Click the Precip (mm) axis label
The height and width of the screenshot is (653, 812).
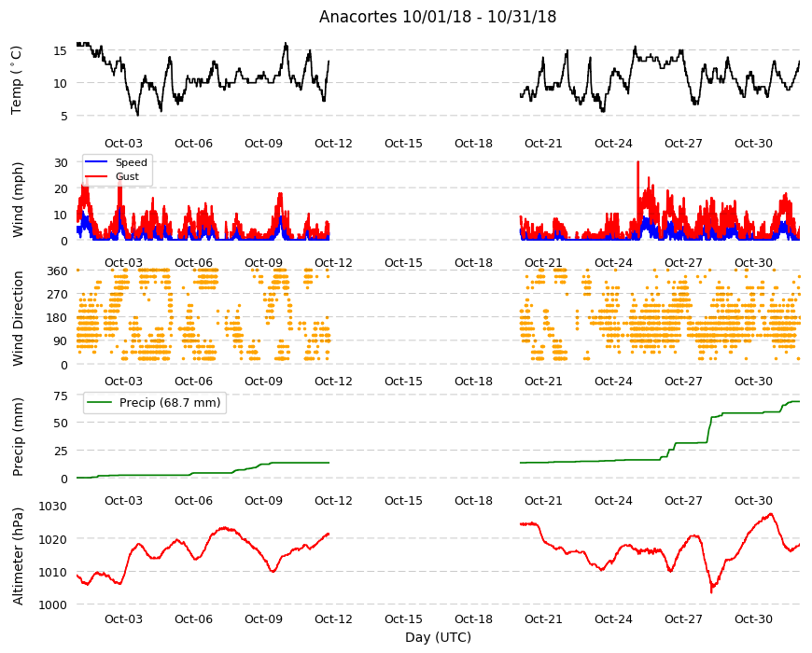[x=18, y=437]
